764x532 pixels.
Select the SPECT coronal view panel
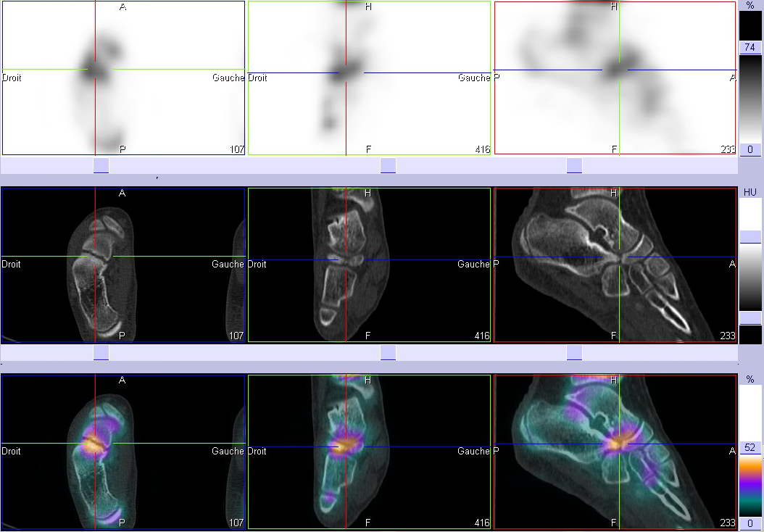coord(370,78)
